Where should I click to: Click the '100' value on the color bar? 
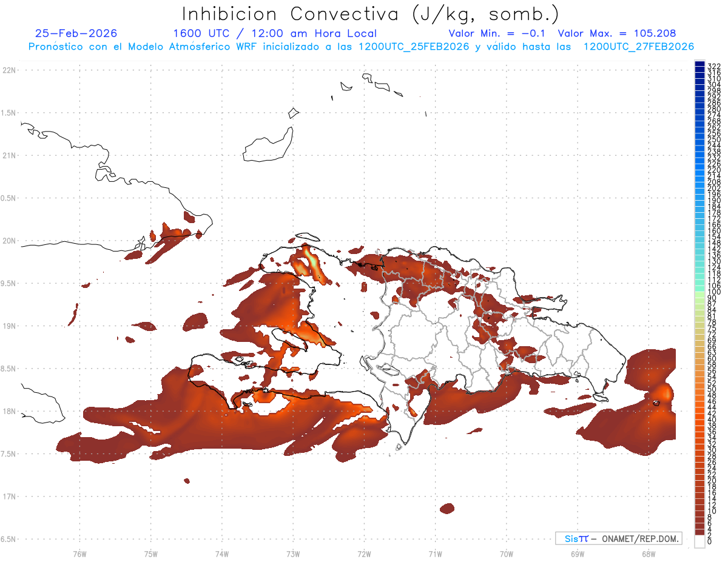pyautogui.click(x=714, y=292)
